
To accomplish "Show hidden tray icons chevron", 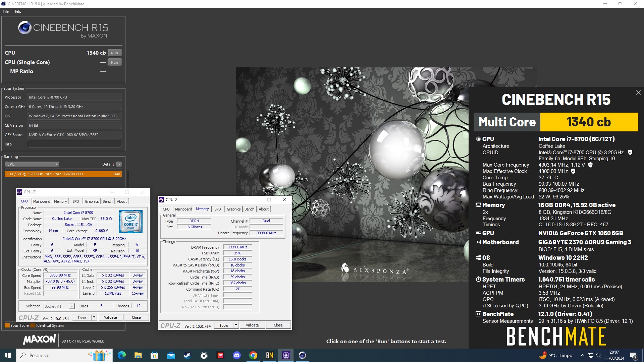I will (x=582, y=355).
